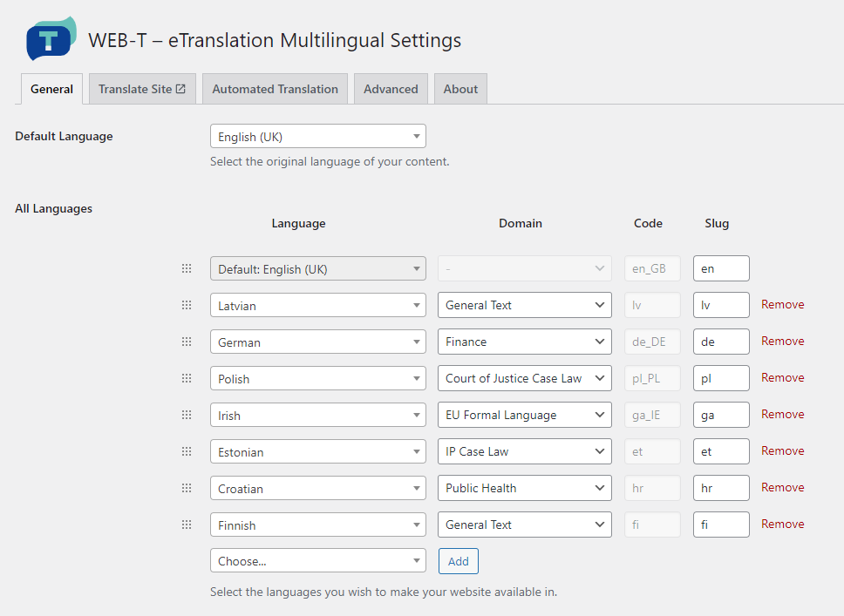Image resolution: width=844 pixels, height=616 pixels.
Task: Open the Finnish language dropdown
Action: (x=318, y=525)
